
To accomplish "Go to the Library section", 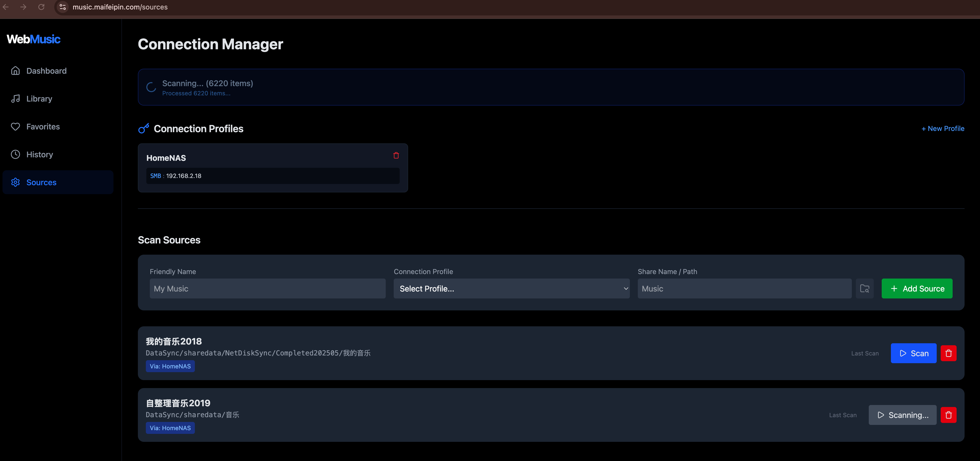I will pyautogui.click(x=39, y=99).
